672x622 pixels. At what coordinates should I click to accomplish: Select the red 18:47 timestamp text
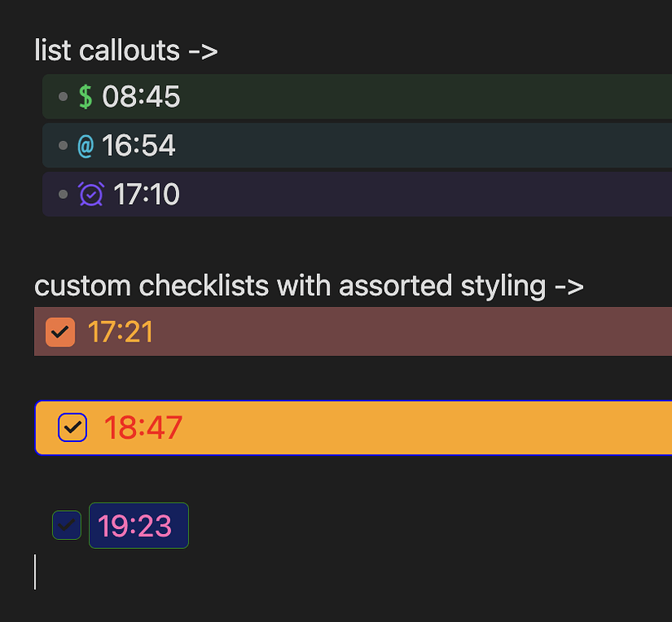point(143,427)
